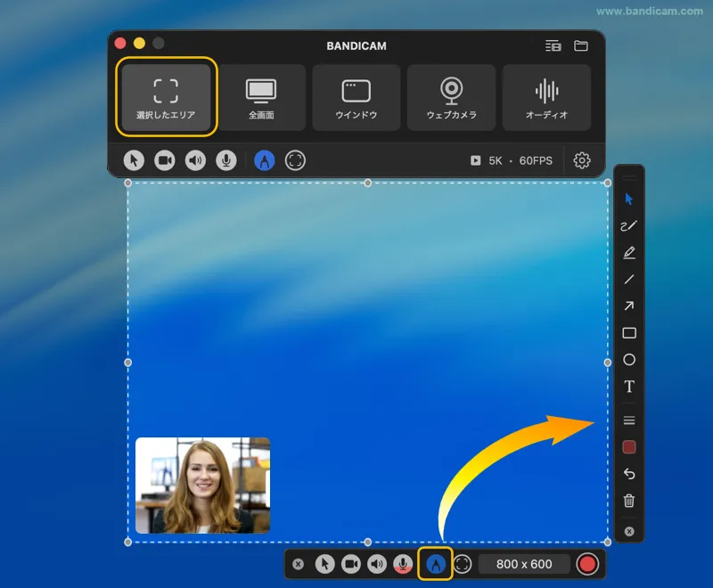Select the ellipse shape tool

point(629,360)
